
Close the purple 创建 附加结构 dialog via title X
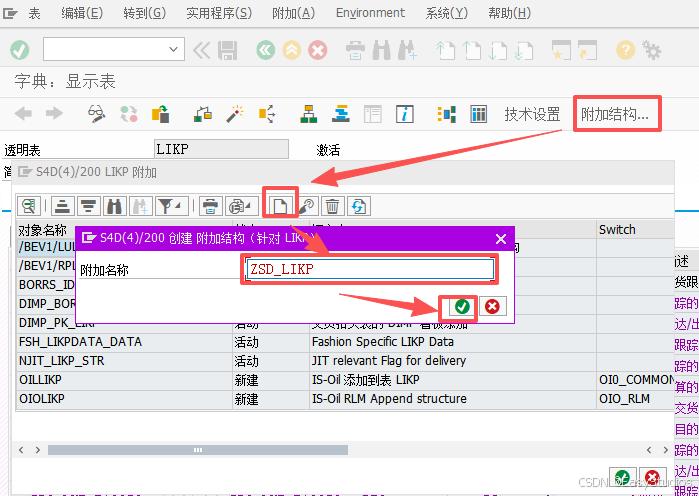coord(501,239)
